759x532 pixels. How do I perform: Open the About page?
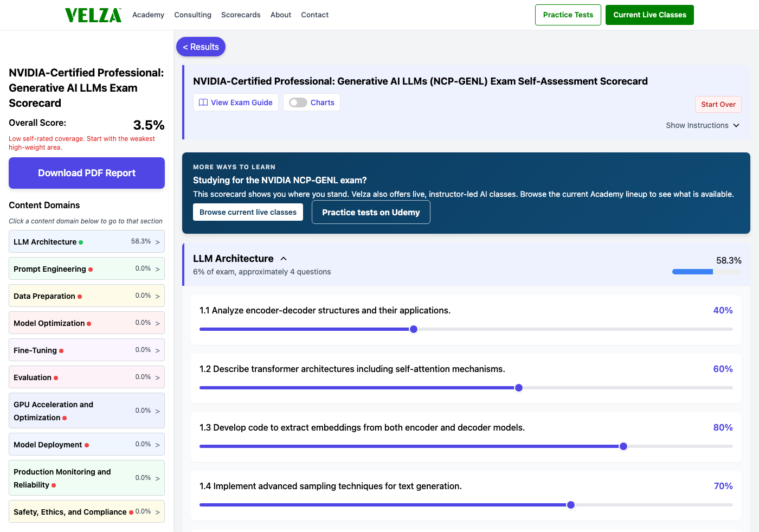pos(281,15)
